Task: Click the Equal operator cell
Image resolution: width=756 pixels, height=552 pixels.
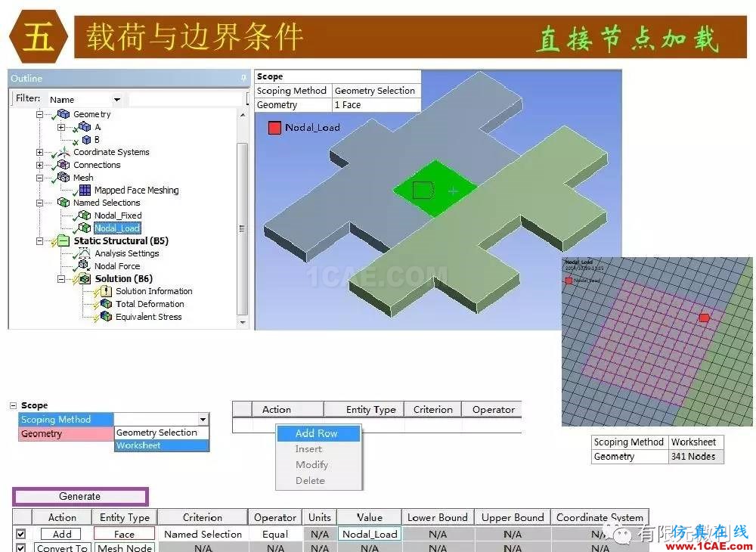Action: (x=275, y=534)
